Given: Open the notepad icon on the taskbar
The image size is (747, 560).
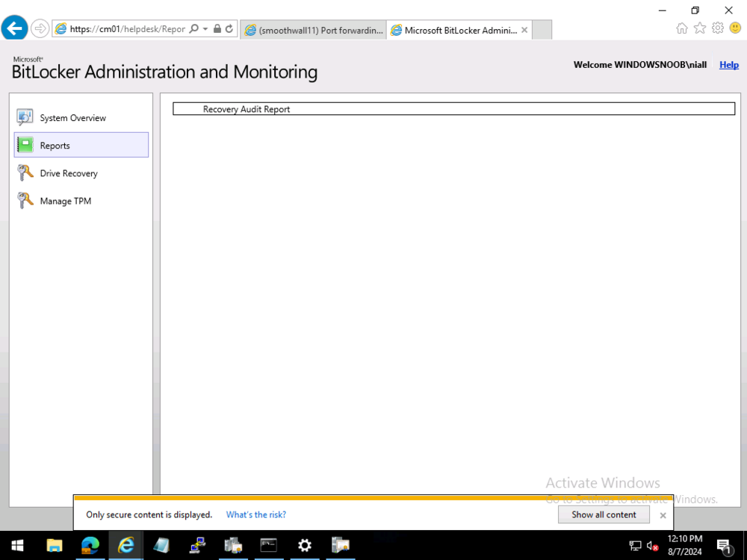Looking at the screenshot, I should click(x=161, y=545).
